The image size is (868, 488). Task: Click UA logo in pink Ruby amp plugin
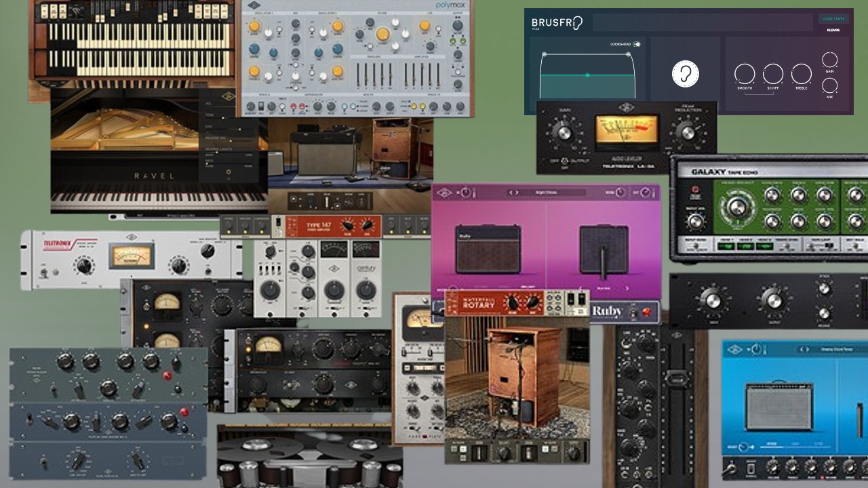click(x=445, y=193)
